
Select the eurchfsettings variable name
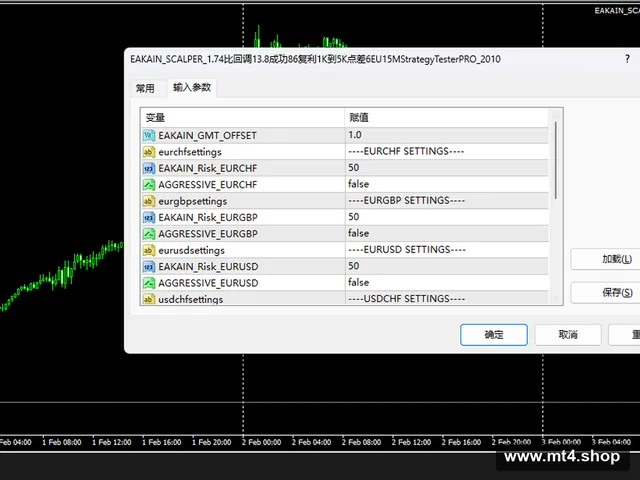(x=190, y=152)
